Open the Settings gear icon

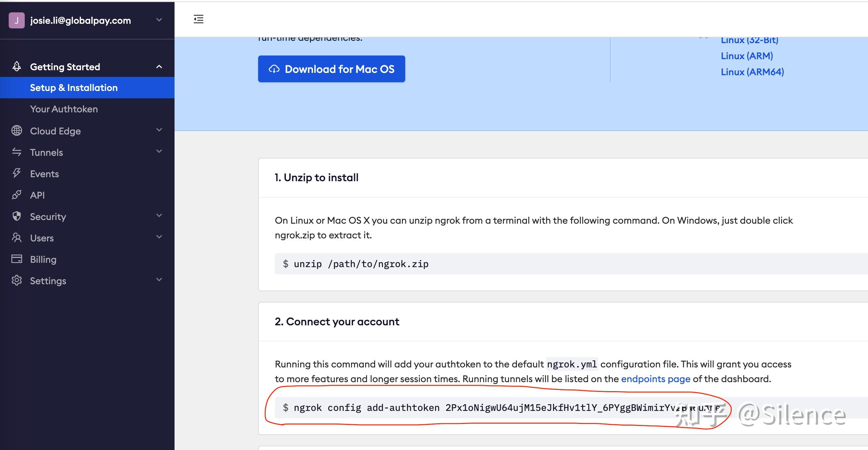(x=16, y=280)
